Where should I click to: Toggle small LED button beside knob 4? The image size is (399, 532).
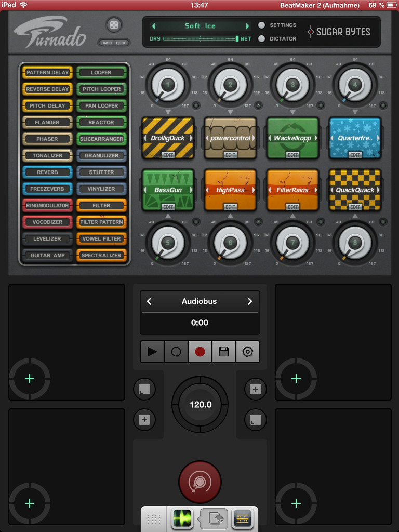[x=383, y=105]
